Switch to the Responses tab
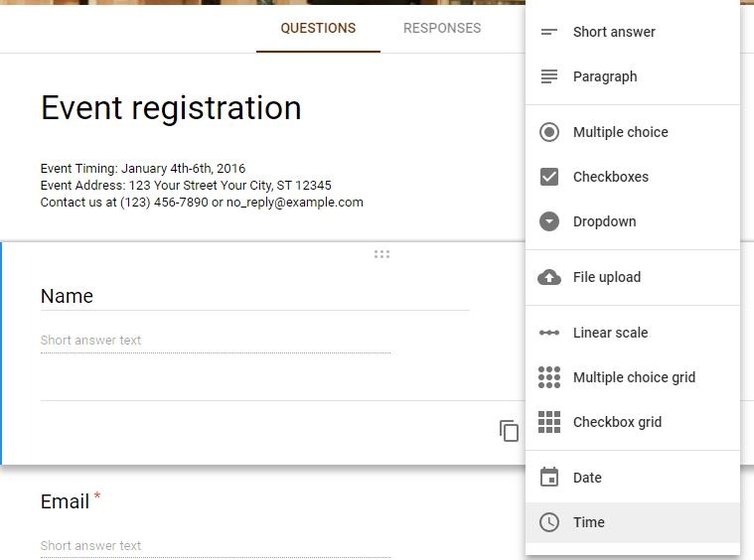The height and width of the screenshot is (560, 754). 442,29
